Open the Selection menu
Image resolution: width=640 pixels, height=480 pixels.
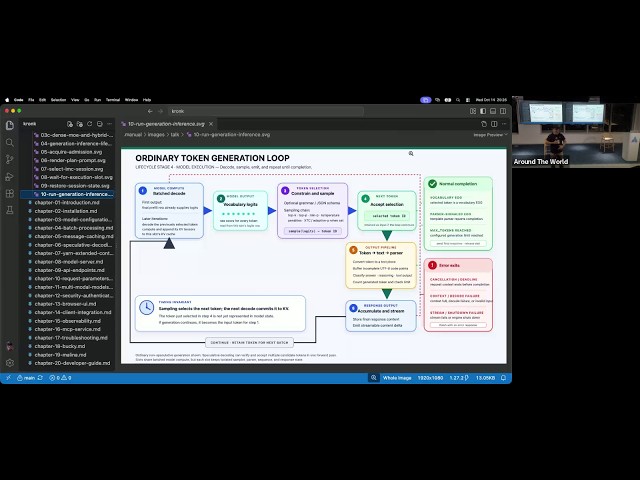pos(58,100)
